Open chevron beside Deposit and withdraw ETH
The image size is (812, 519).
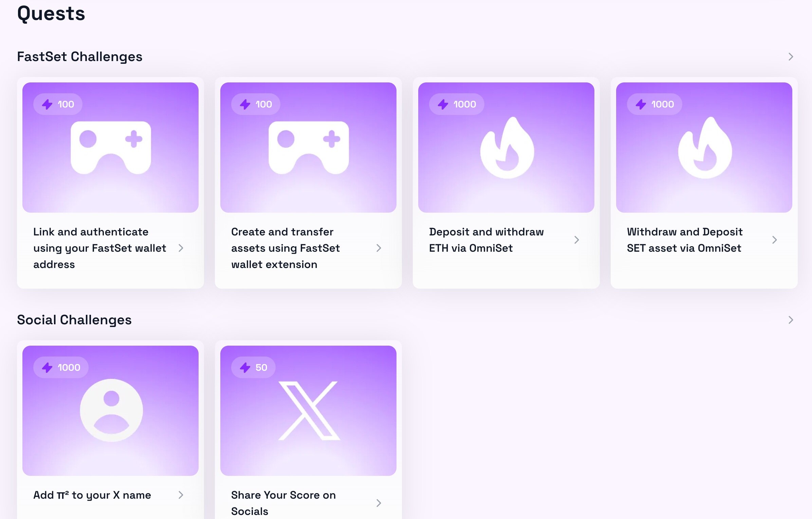pos(576,240)
